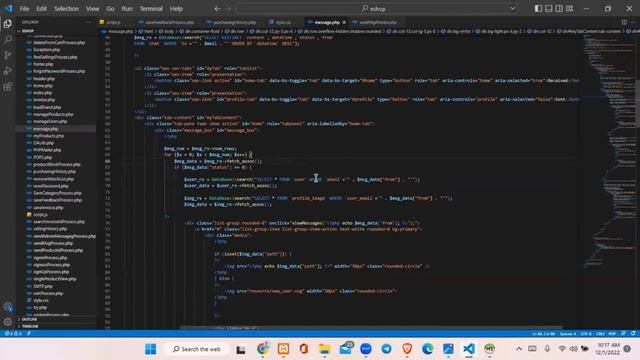Screen dimensions: 640x360
Task: Open myProducts.php in explorer
Action: point(49,136)
